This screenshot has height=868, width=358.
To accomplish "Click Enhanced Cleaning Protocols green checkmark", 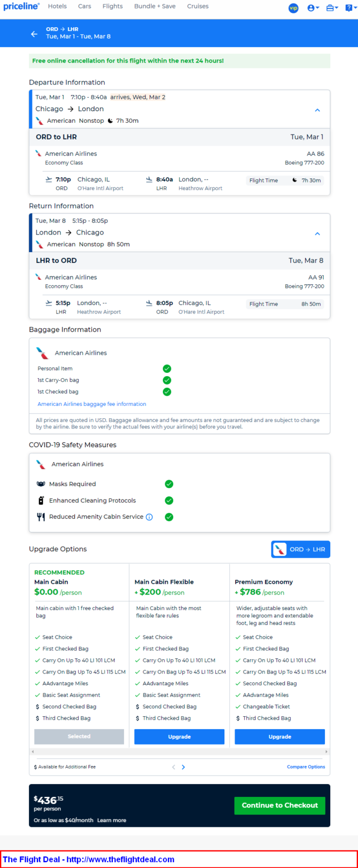I will coord(169,501).
